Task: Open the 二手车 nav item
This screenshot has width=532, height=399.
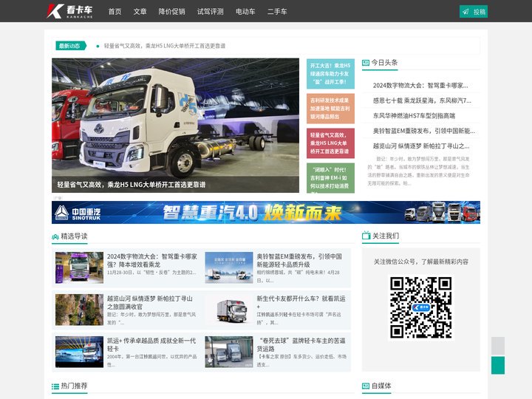Action: coord(277,12)
